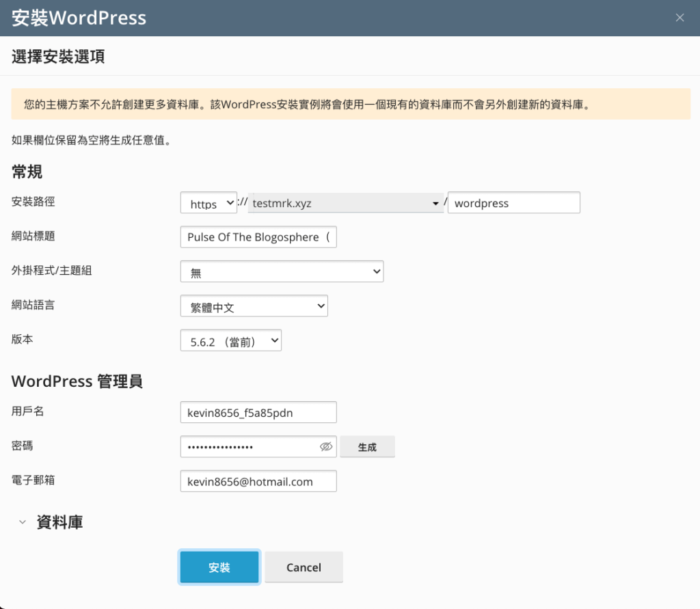Click the Cancel button
The height and width of the screenshot is (609, 700).
304,567
